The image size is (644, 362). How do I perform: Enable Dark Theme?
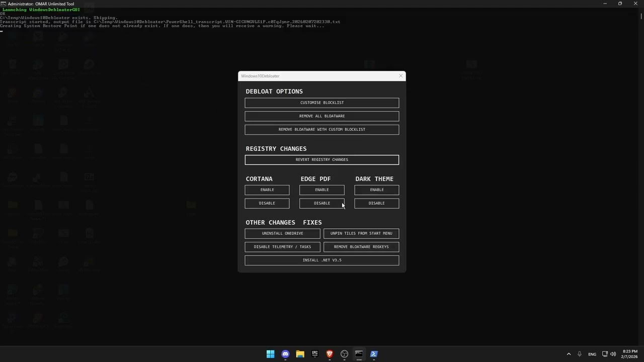pyautogui.click(x=377, y=190)
